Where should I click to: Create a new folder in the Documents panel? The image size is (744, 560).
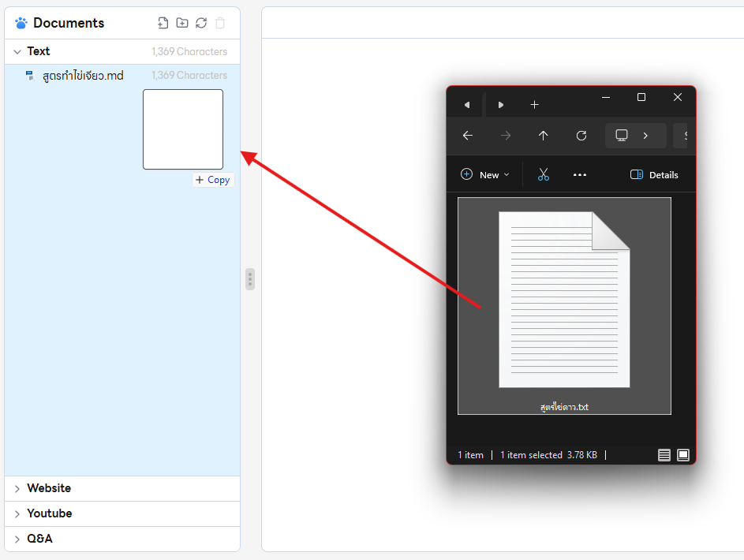(181, 23)
